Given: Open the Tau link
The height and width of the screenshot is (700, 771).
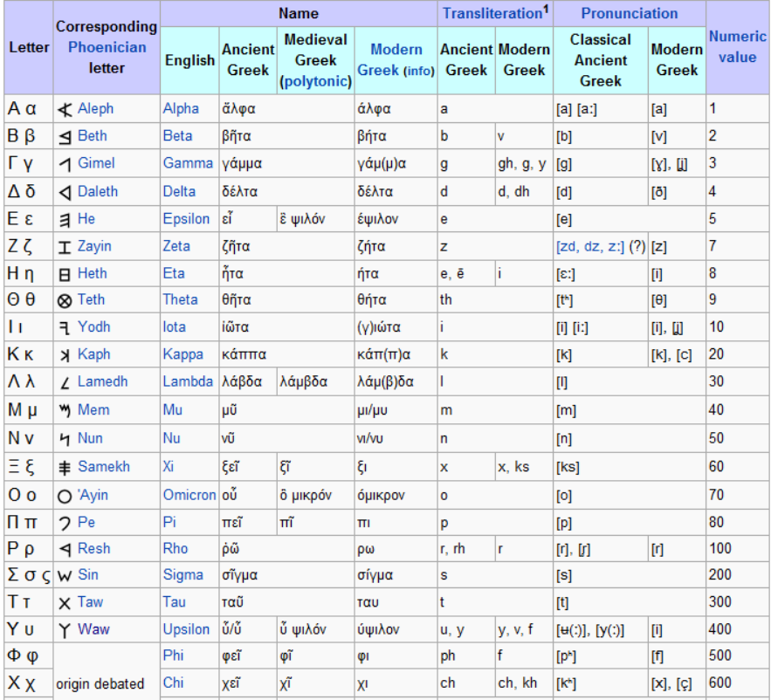Looking at the screenshot, I should tap(174, 602).
